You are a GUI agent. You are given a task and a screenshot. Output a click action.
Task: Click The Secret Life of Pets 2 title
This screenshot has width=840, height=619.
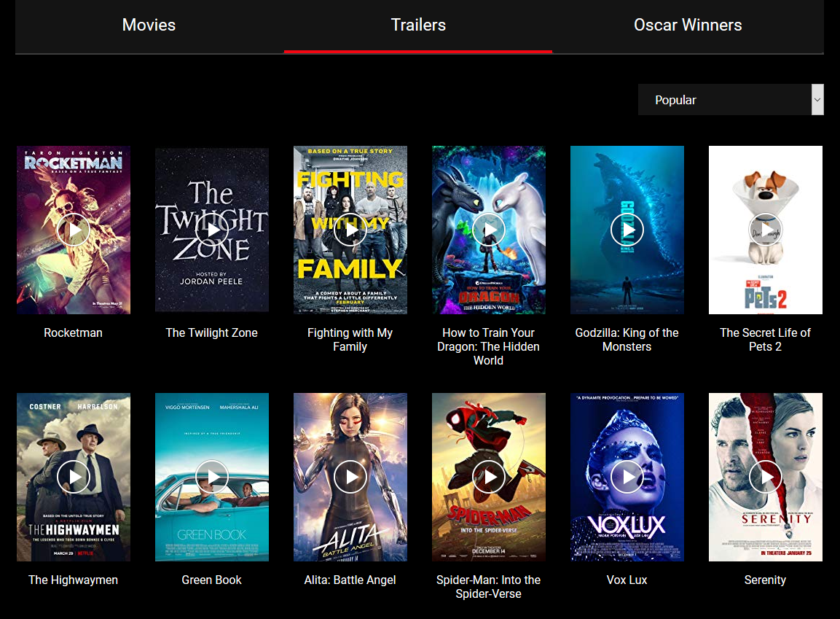pyautogui.click(x=765, y=340)
